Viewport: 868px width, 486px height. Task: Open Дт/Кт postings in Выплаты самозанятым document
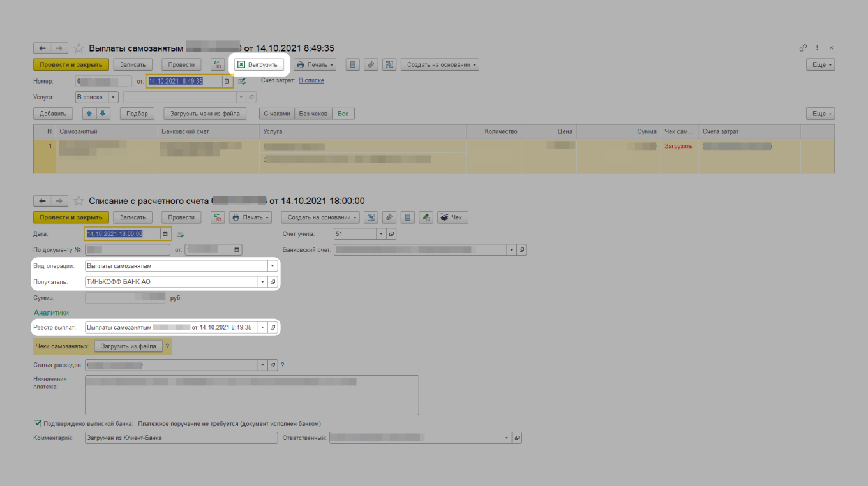(x=218, y=64)
